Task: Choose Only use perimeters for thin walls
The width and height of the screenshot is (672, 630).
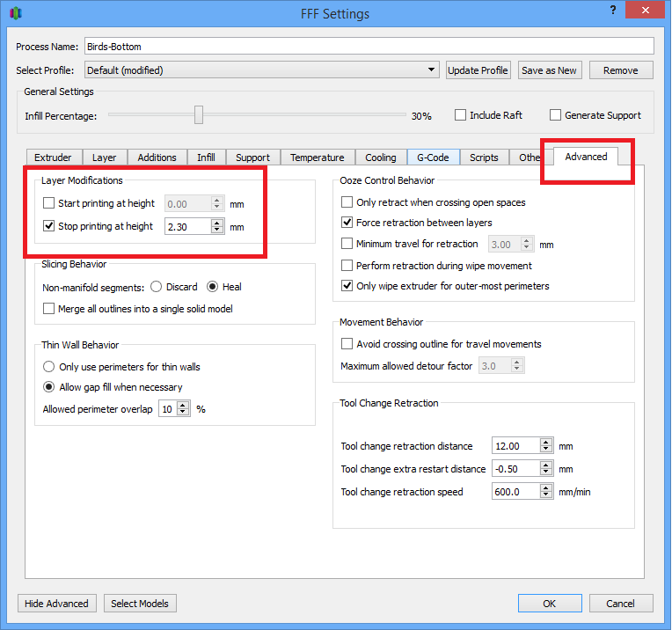Action: point(49,367)
